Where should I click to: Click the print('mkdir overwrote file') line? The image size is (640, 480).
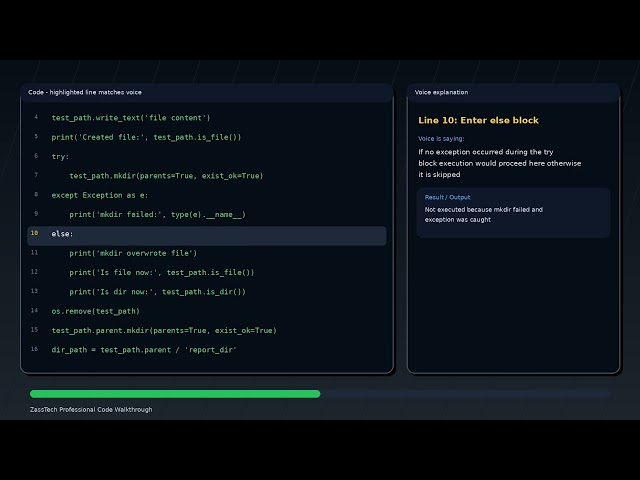(133, 253)
